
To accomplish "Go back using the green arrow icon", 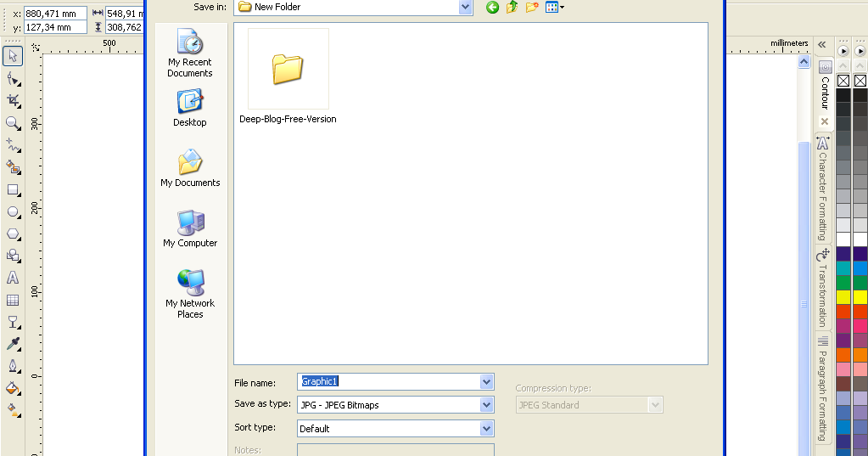I will pos(492,7).
